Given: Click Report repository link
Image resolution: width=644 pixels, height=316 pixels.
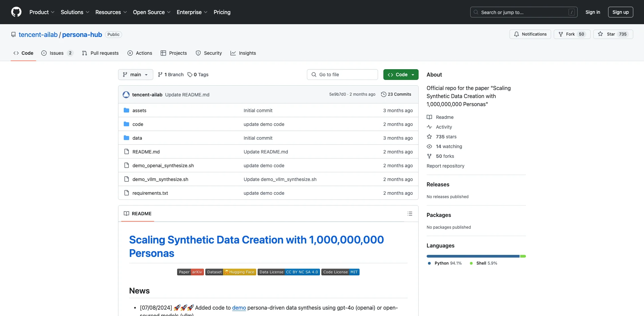Looking at the screenshot, I should 445,166.
